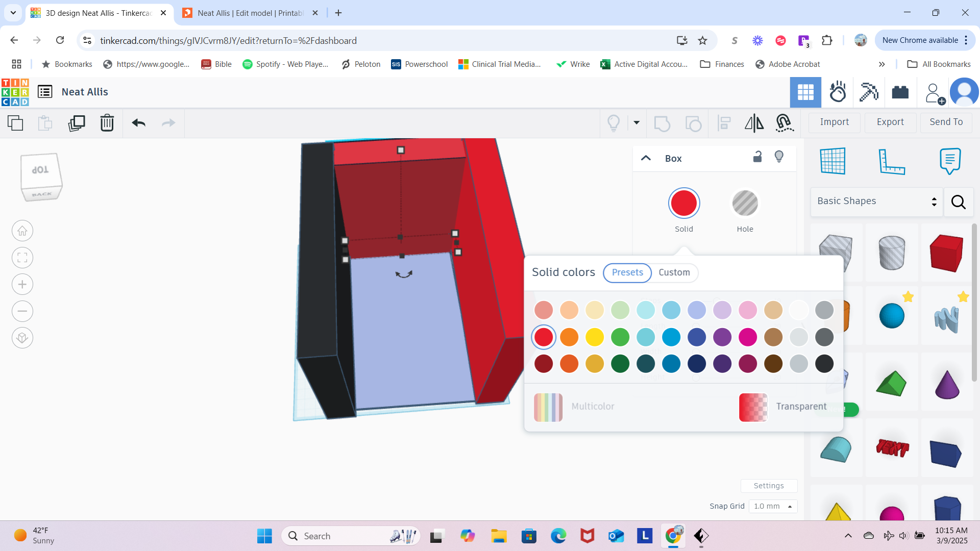The height and width of the screenshot is (551, 980).
Task: Open Snap Grid 1.0 mm dropdown
Action: [773, 507]
